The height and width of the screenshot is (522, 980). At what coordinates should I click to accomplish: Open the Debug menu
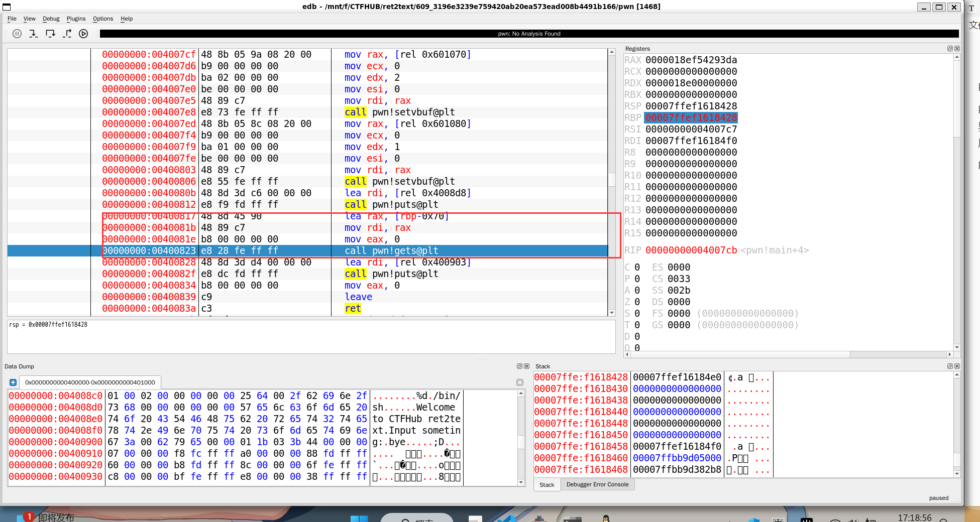pos(51,19)
